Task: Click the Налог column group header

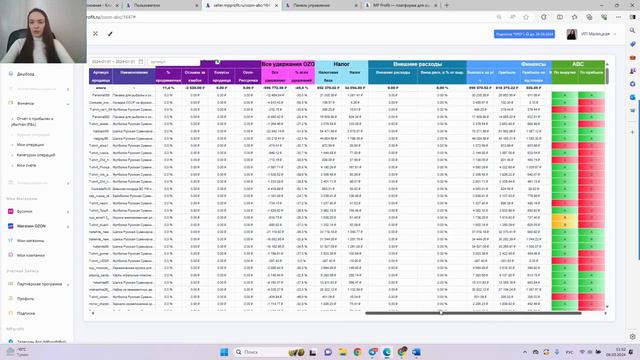Action: 341,64
